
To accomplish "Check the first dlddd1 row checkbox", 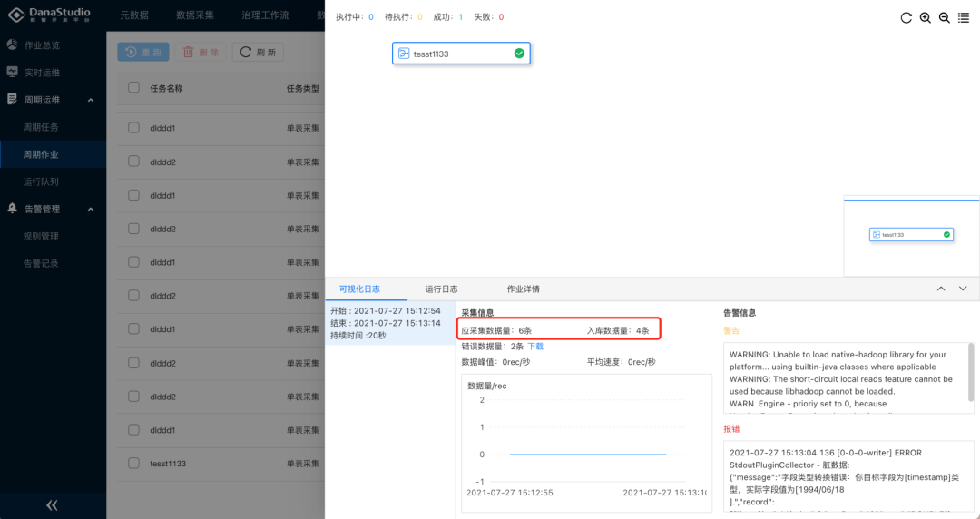I will click(133, 128).
